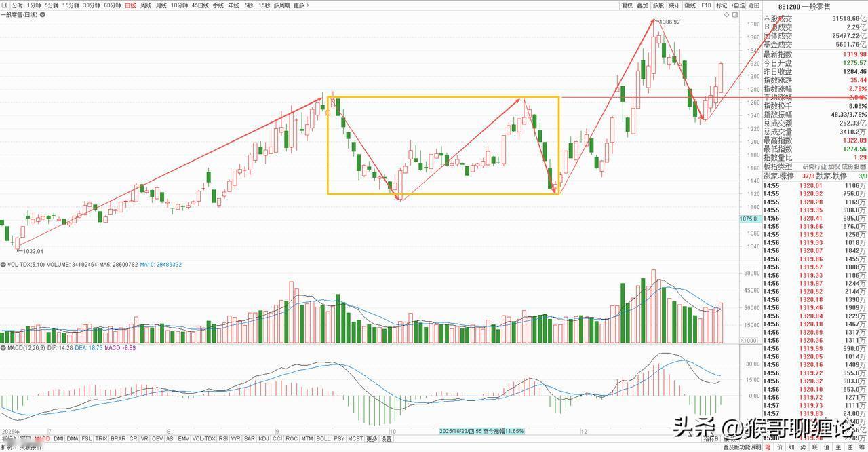The image size is (868, 452).
Task: Select the 15分钟 period
Action: 71,5
